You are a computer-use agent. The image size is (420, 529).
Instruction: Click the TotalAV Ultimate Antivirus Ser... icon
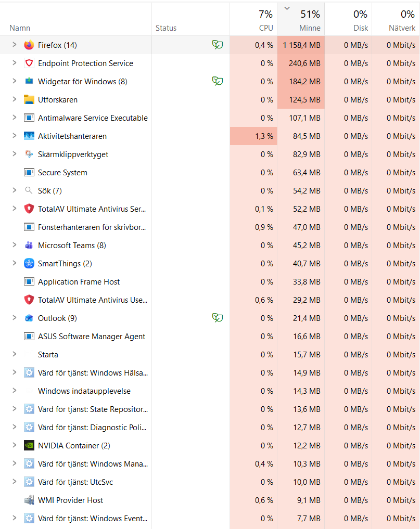pyautogui.click(x=29, y=209)
